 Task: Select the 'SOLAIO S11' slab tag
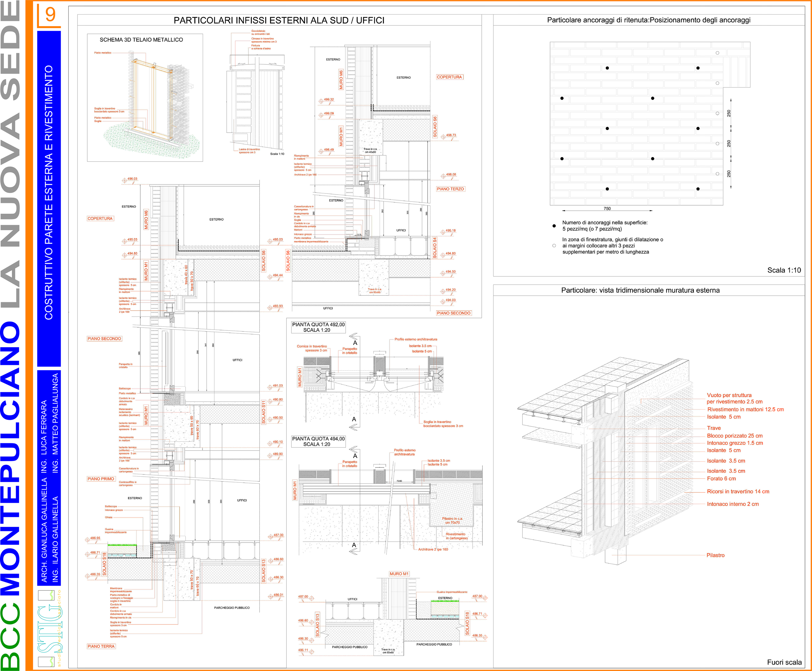point(264,412)
